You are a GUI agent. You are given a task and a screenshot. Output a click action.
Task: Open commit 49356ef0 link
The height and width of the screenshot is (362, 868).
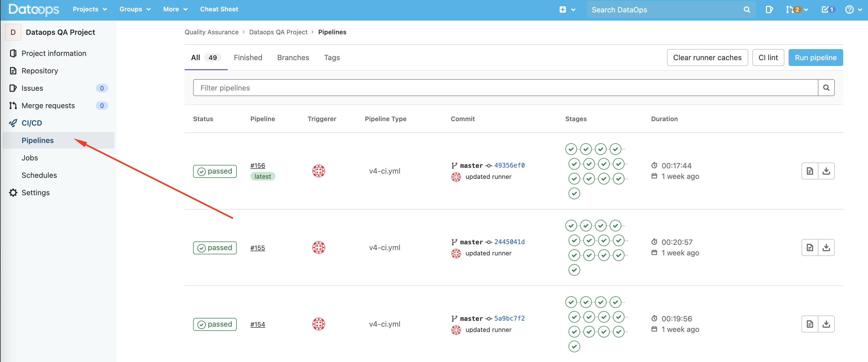click(x=509, y=165)
